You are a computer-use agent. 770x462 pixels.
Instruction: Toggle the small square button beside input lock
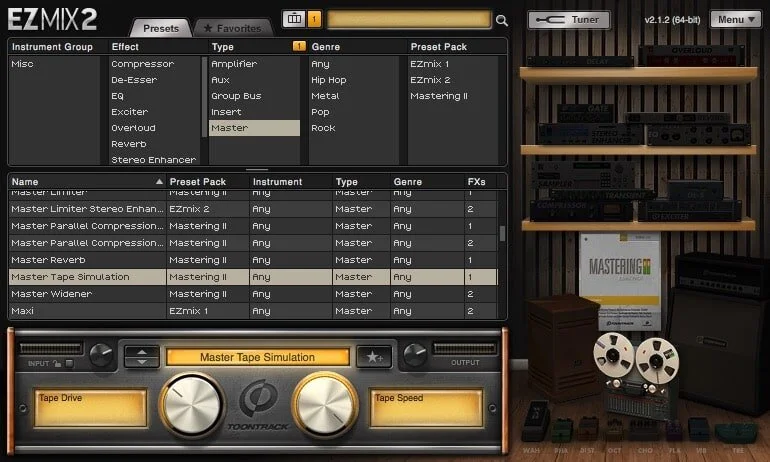pyautogui.click(x=69, y=363)
